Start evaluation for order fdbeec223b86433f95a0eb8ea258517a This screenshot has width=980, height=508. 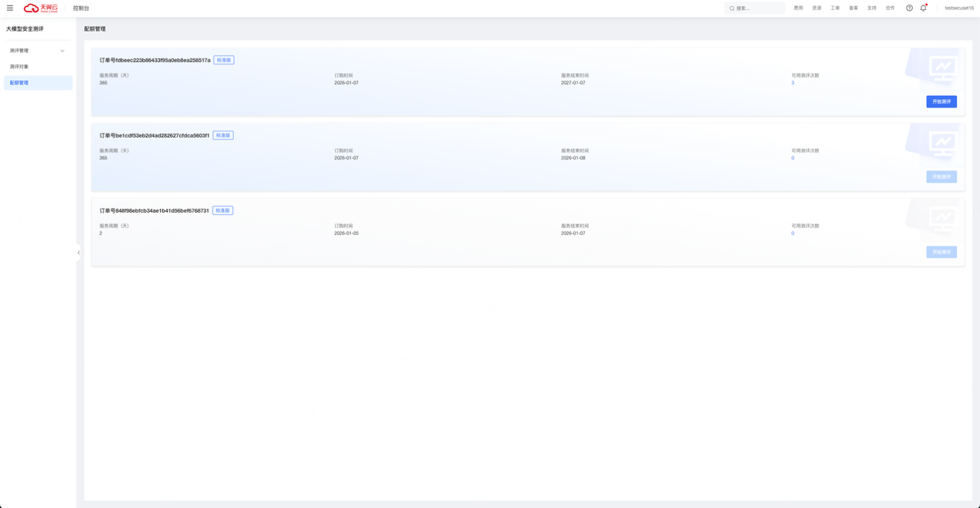coord(941,101)
